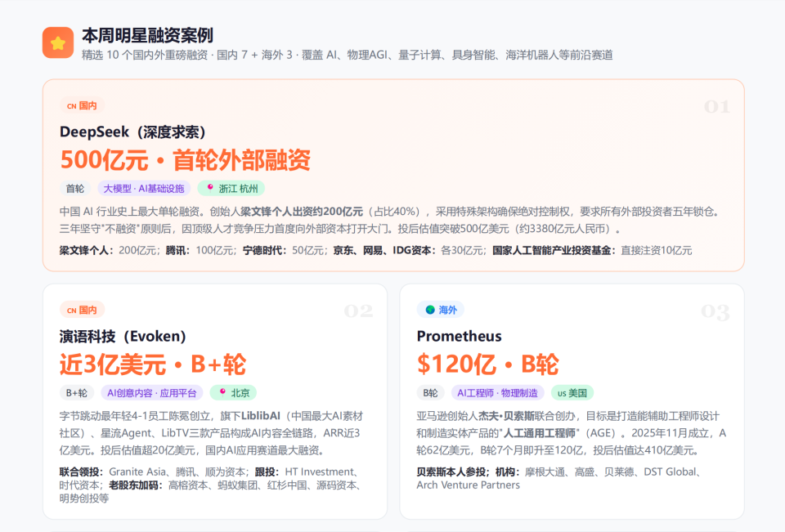Click the pin icon in 北京 tag
The width and height of the screenshot is (785, 532).
point(222,392)
